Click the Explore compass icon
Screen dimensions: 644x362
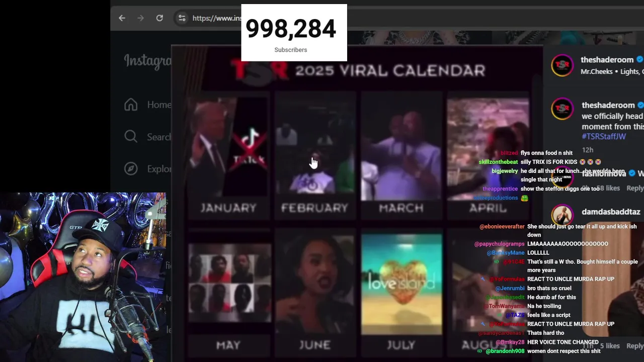[x=131, y=169]
